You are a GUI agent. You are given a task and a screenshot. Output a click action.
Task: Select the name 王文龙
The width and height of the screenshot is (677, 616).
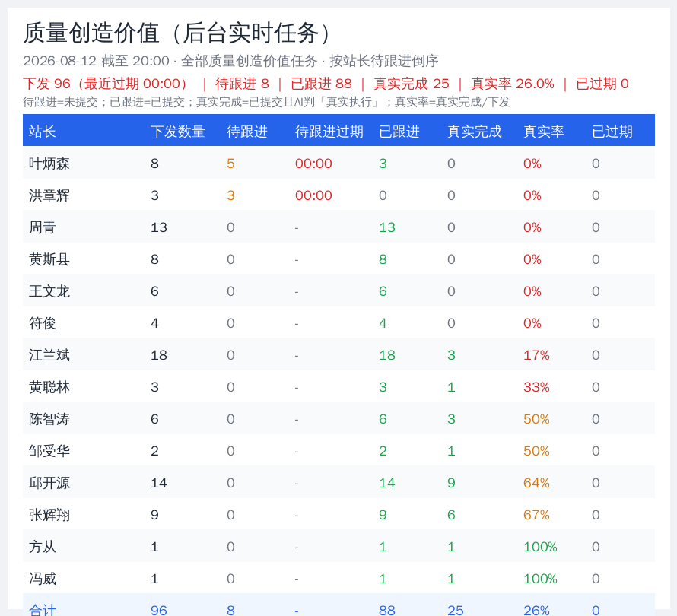49,291
